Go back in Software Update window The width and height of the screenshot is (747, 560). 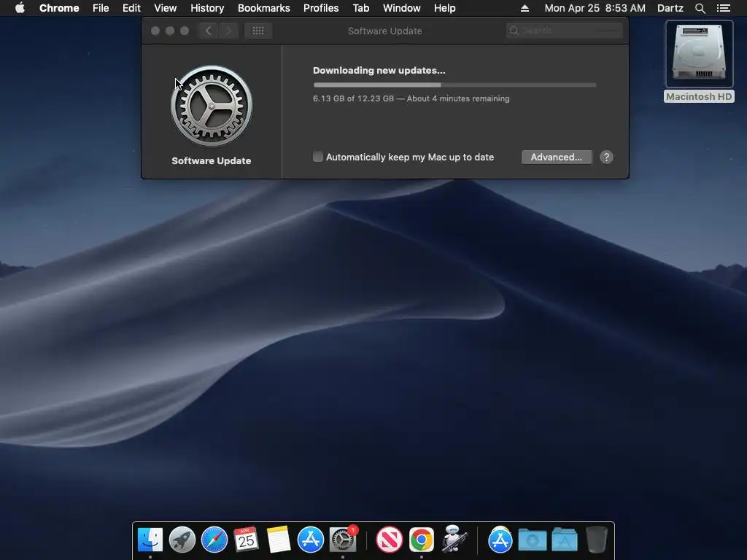tap(208, 31)
